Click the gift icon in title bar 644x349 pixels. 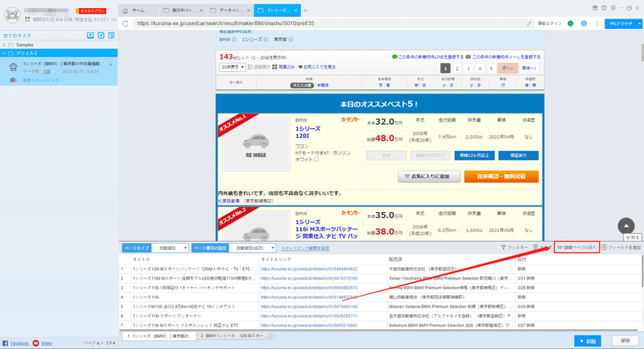click(595, 8)
